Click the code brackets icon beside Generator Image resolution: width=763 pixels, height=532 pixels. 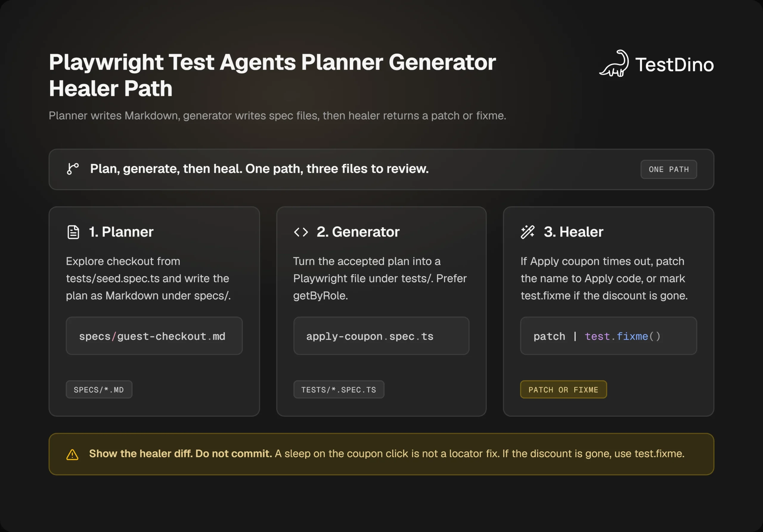click(301, 232)
